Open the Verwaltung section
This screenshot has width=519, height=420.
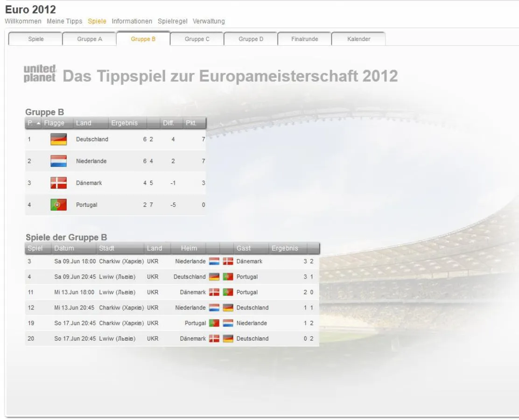[209, 21]
